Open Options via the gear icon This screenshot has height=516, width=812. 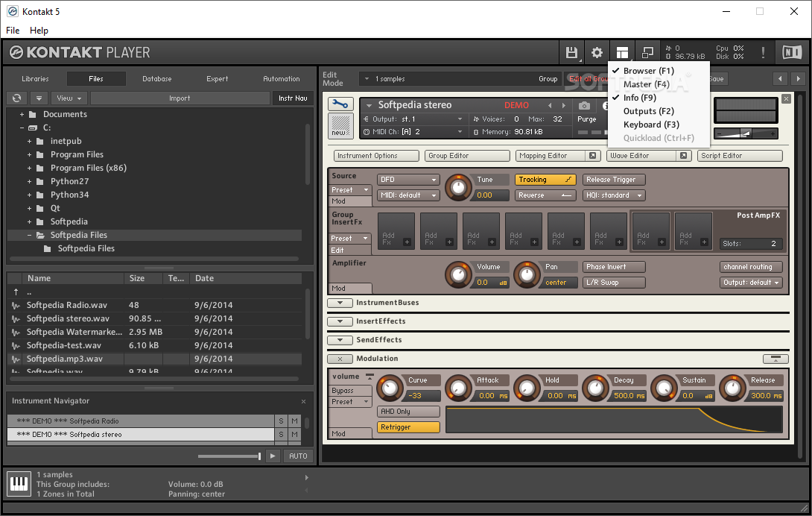597,52
